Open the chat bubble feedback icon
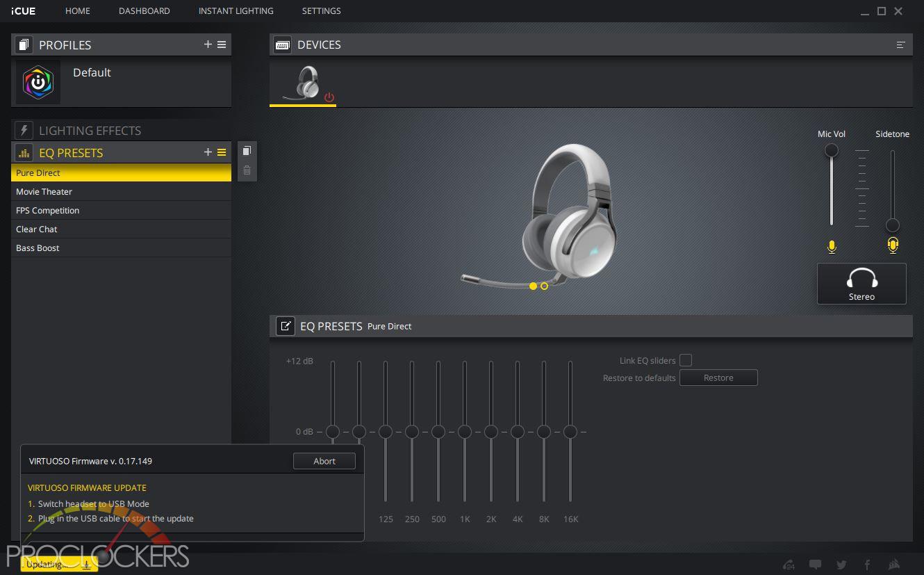Viewport: 924px width, 575px height. coord(816,565)
